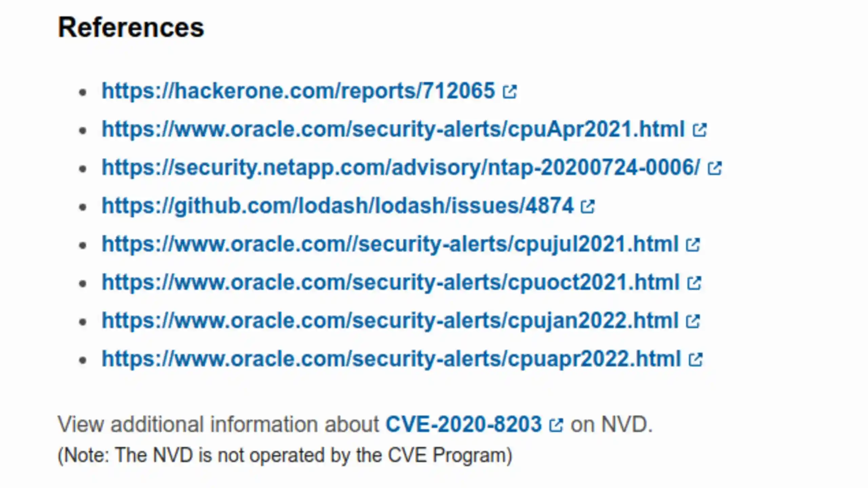
Task: Click external-link icon beside the lodash issue URL
Action: tap(588, 207)
